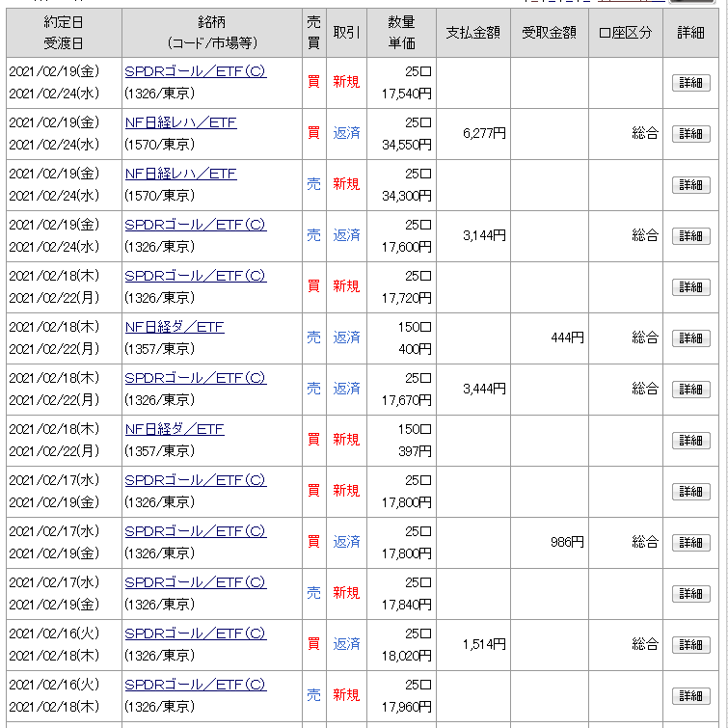Open SPDRゴール/ETF link in top row

196,71
